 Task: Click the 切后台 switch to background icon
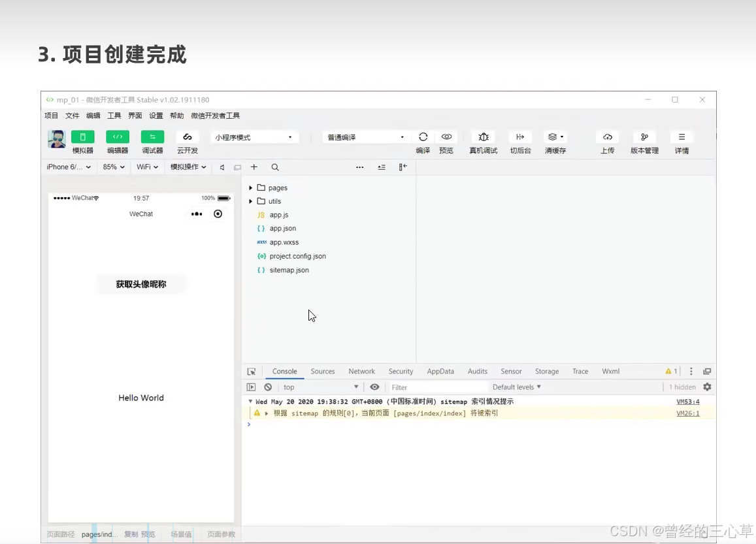[x=520, y=137]
